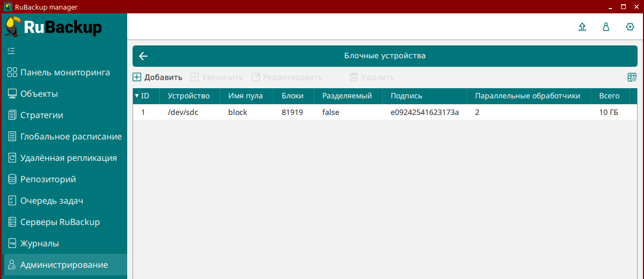
Task: Click the "false" shared value
Action: 331,112
